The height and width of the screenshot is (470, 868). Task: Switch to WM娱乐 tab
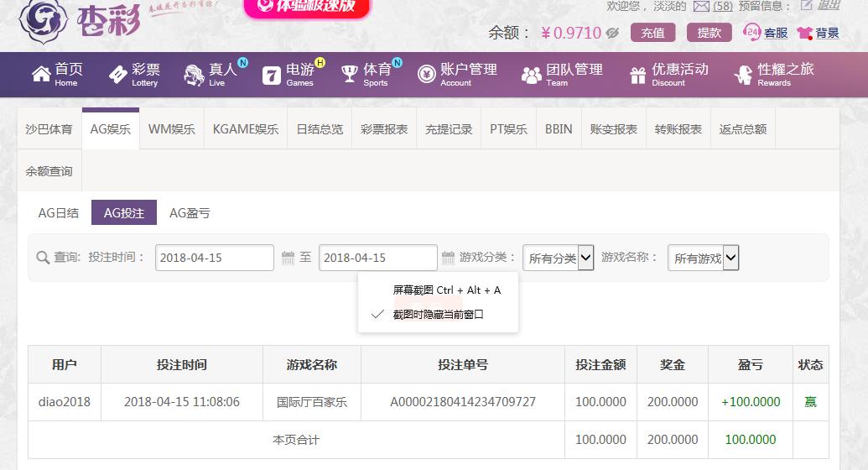[172, 129]
